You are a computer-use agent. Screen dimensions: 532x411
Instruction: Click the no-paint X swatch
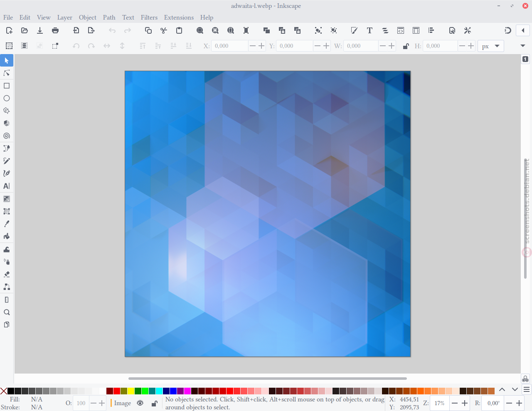point(4,391)
